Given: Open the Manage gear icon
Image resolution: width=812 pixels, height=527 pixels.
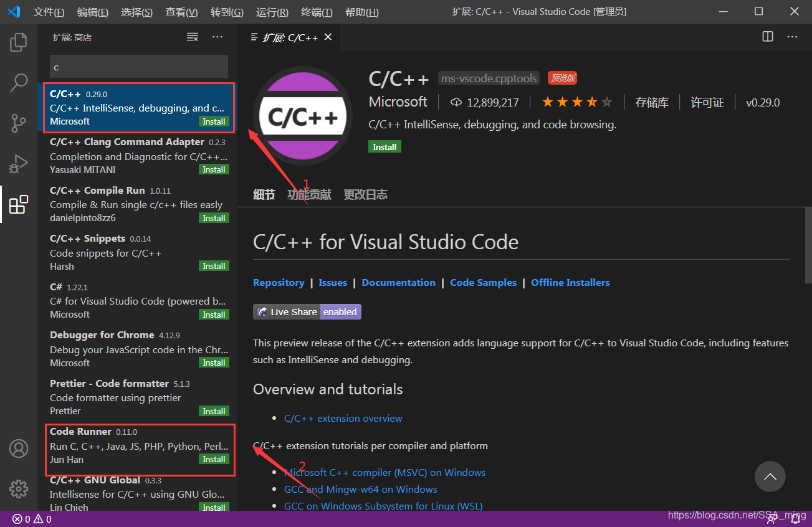Looking at the screenshot, I should pos(19,488).
